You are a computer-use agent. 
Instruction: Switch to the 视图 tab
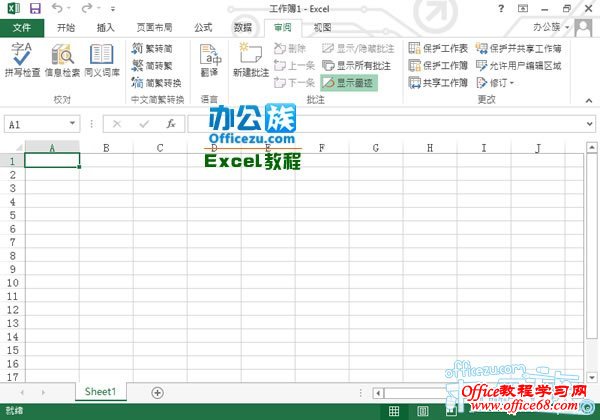[322, 28]
